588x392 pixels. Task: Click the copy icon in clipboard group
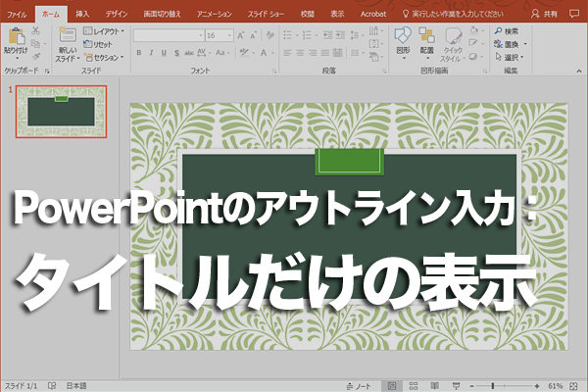(x=35, y=44)
